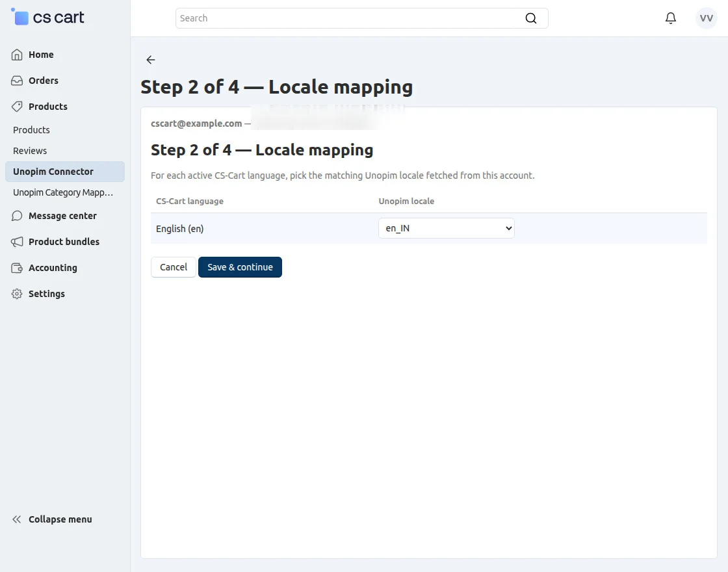Screen dimensions: 728x572
Task: Click the Home house icon
Action: pos(17,55)
